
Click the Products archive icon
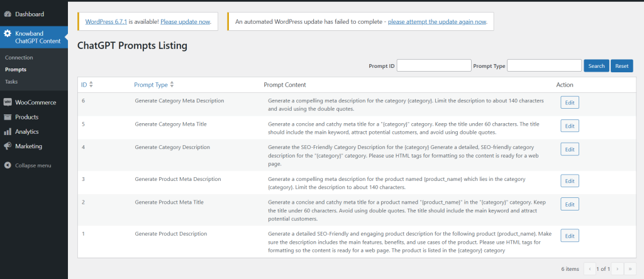[8, 117]
